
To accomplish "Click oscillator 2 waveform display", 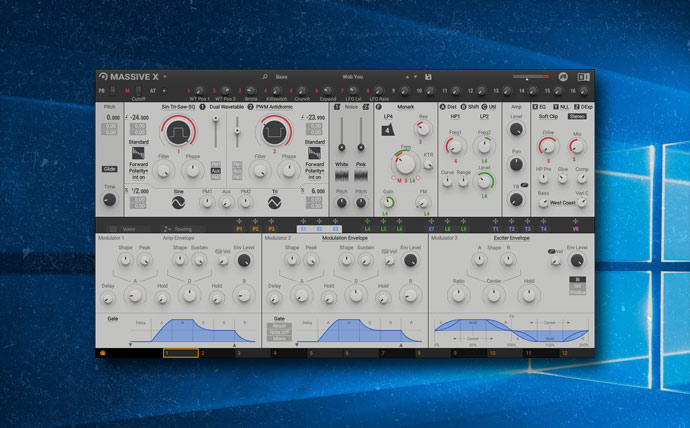I will (x=274, y=132).
